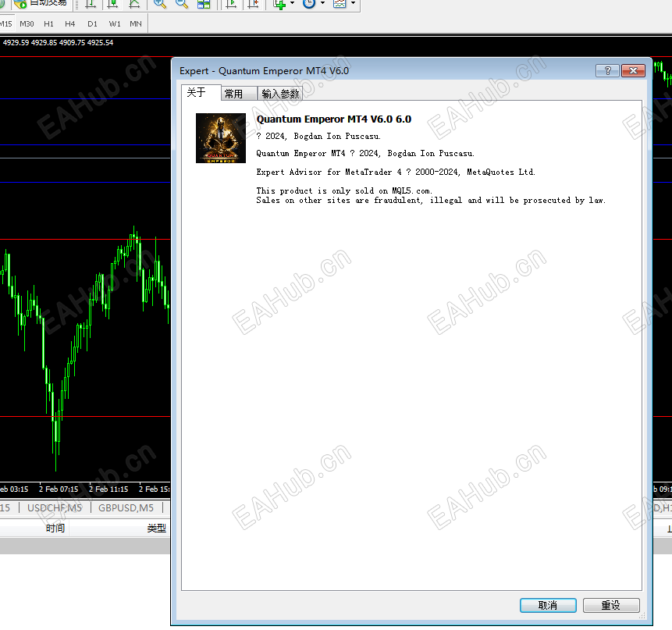Close the Expert Quantum Emperor dialog
The height and width of the screenshot is (630, 672).
click(x=633, y=71)
